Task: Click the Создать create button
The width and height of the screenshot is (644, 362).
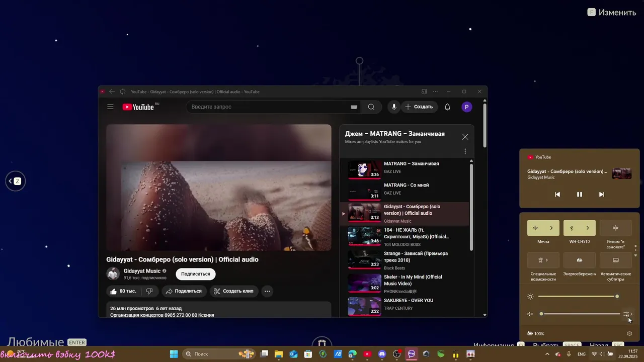Action: pyautogui.click(x=419, y=107)
